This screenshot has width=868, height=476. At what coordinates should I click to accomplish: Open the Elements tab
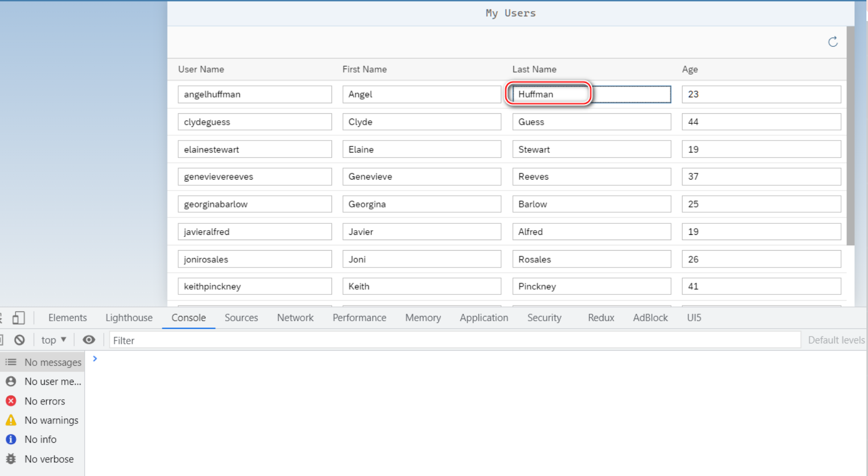tap(67, 318)
